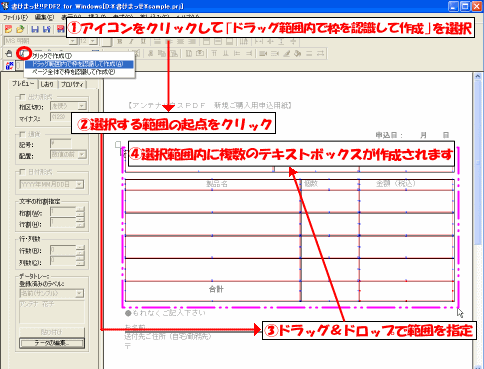
Task: Click the circled text box creation tool
Action: 24,53
